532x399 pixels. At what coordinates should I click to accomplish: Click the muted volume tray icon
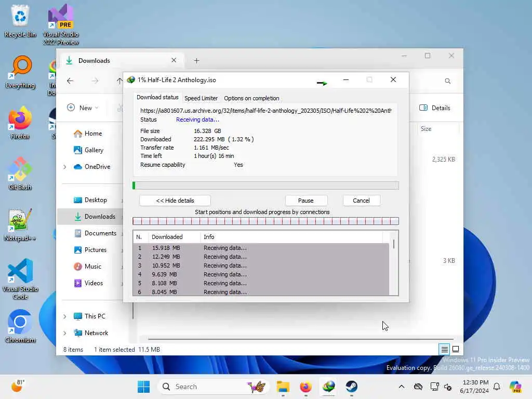(448, 387)
